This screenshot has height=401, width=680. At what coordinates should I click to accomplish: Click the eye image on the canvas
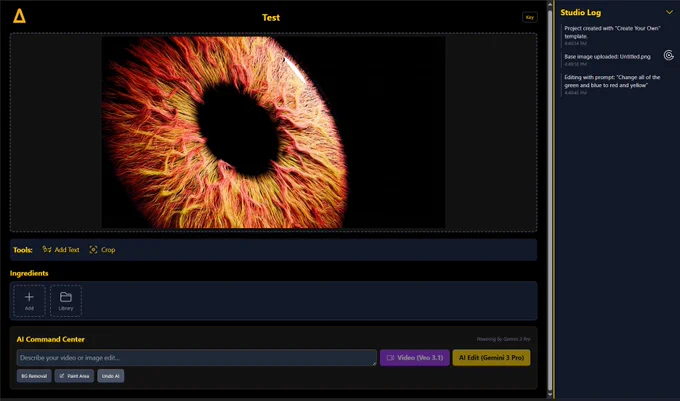(x=273, y=132)
